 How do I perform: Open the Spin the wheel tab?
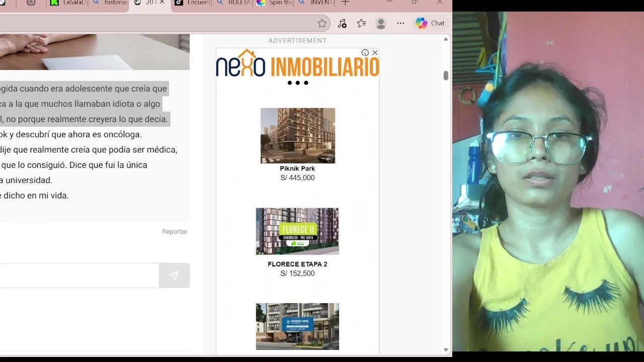275,3
